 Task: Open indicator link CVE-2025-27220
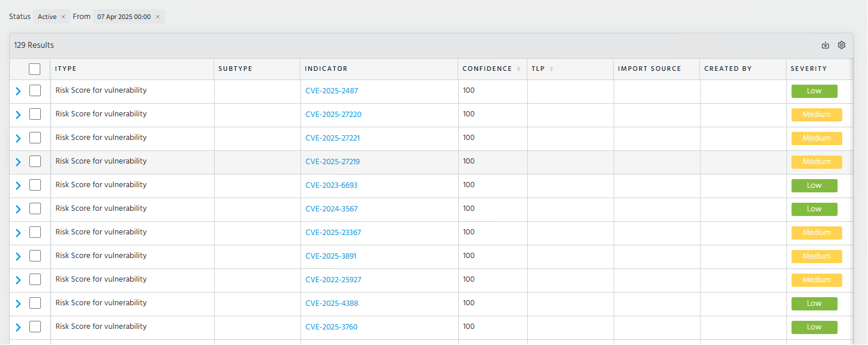[333, 115]
